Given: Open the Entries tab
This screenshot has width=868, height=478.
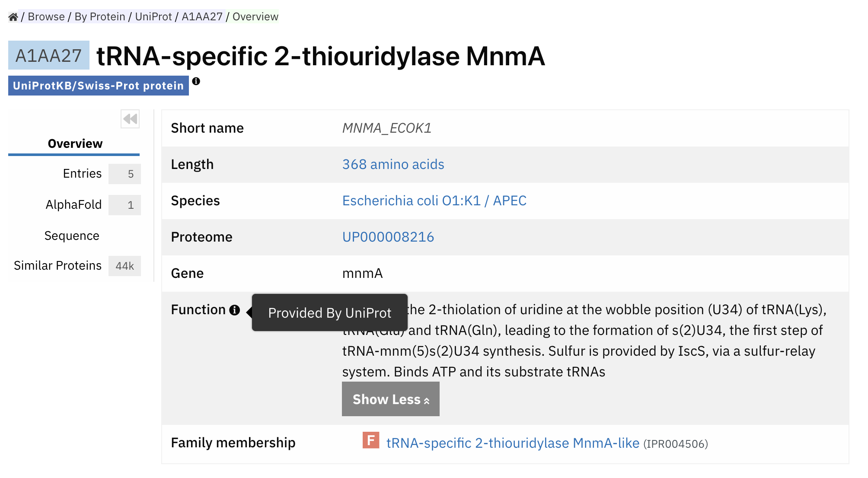Looking at the screenshot, I should click(x=82, y=174).
